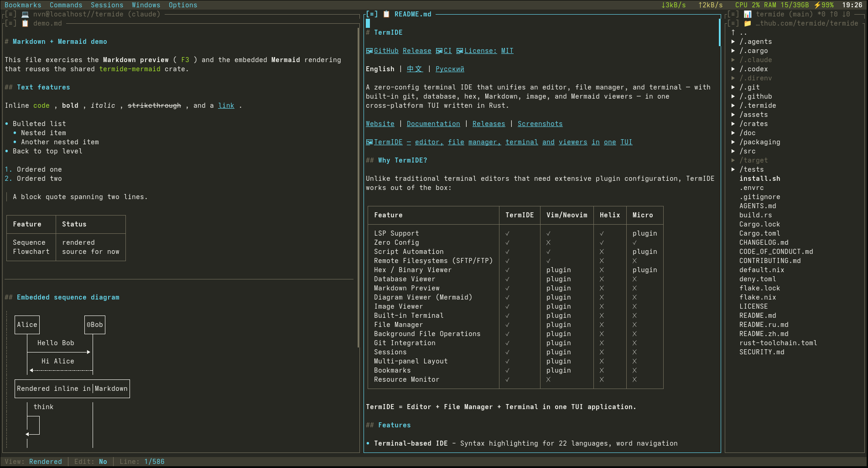Click the terminal panel's [≡] menu icon

click(10, 14)
